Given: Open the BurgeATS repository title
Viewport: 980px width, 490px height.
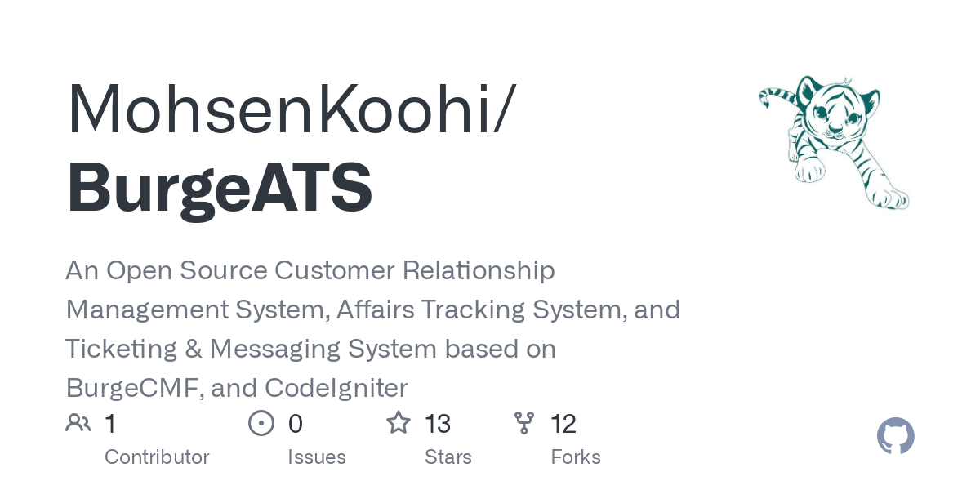Looking at the screenshot, I should tap(219, 188).
